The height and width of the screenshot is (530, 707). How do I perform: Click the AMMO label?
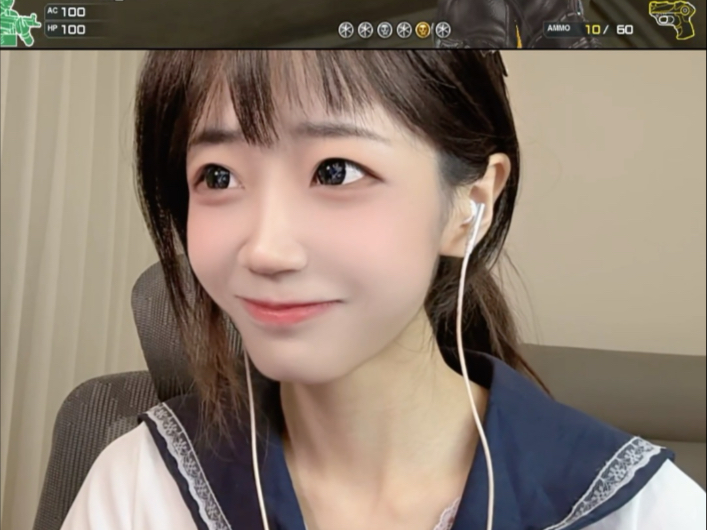pos(560,29)
